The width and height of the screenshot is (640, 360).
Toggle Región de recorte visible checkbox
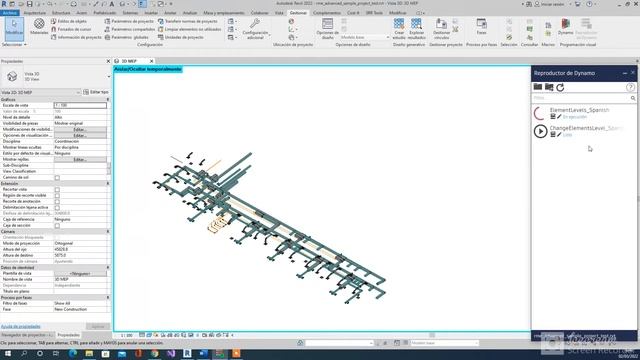pos(57,196)
